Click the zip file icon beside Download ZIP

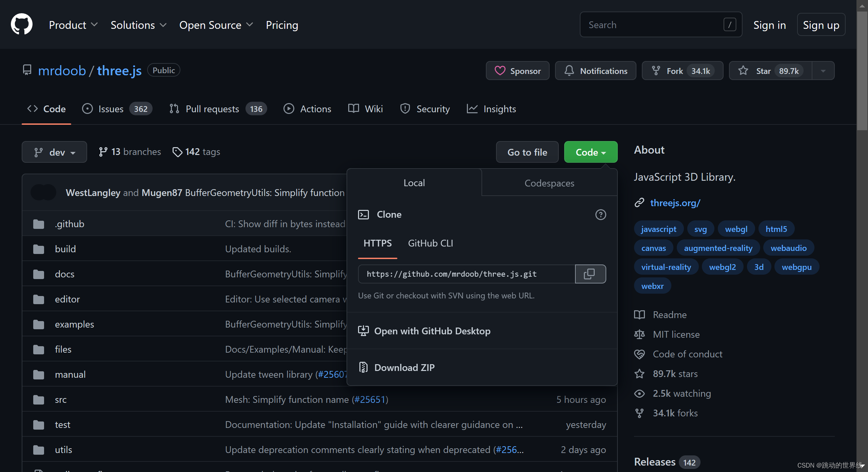(363, 367)
